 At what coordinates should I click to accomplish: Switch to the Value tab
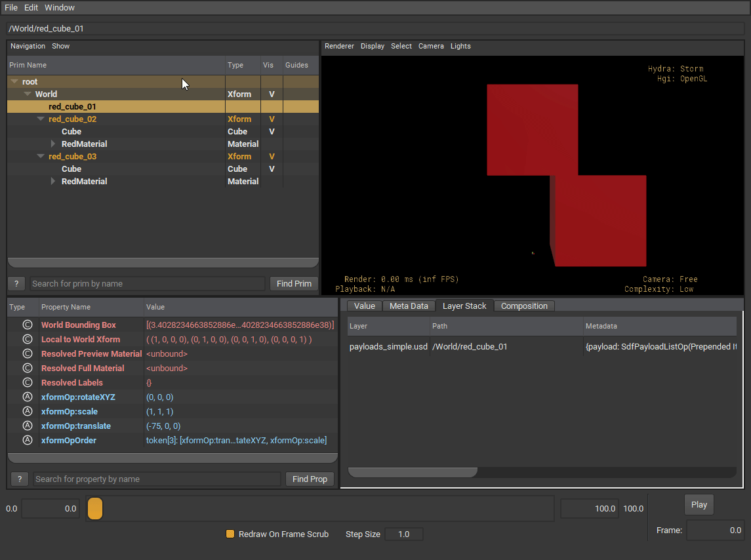365,306
